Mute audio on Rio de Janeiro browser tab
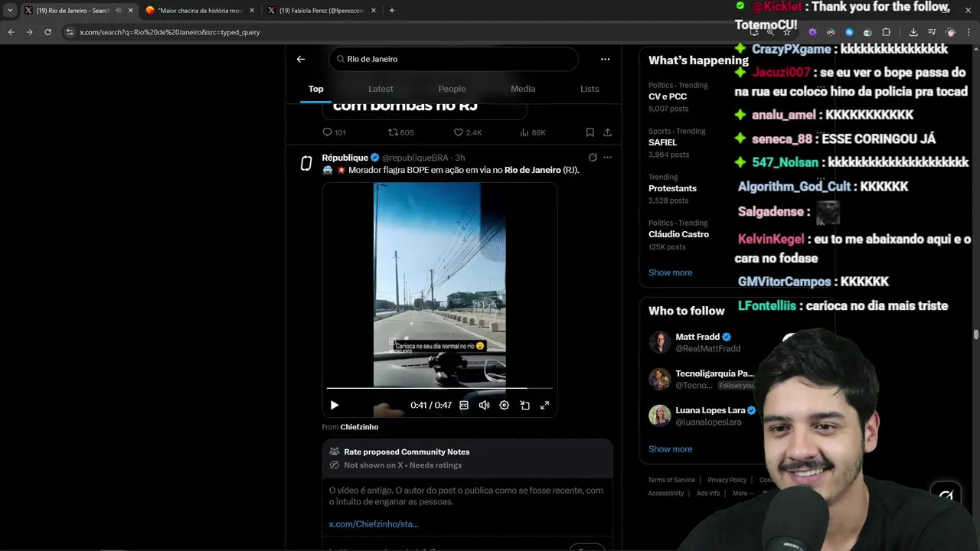 tap(118, 11)
